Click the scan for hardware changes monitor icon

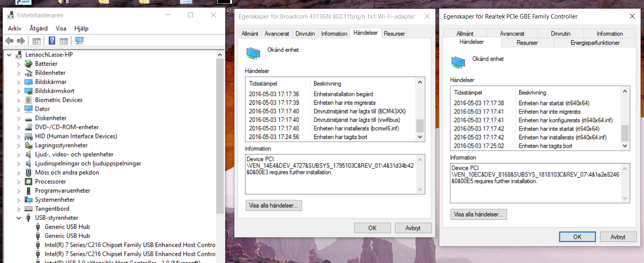[x=79, y=41]
